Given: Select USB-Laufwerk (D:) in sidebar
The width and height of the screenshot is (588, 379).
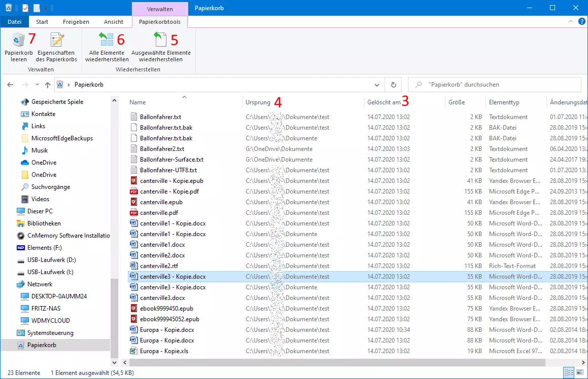Looking at the screenshot, I should 51,260.
